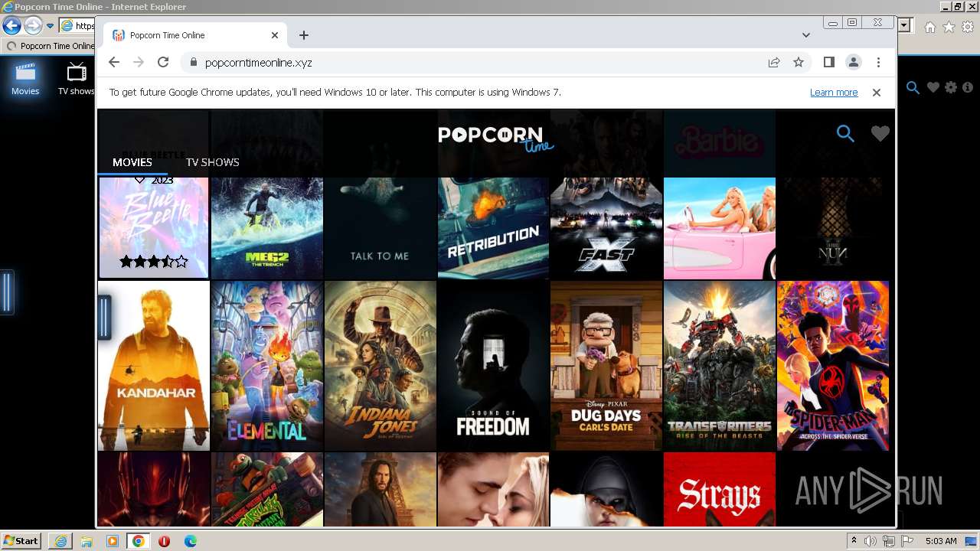980x551 pixels.
Task: Switch to the MOVIES tab
Action: point(132,162)
